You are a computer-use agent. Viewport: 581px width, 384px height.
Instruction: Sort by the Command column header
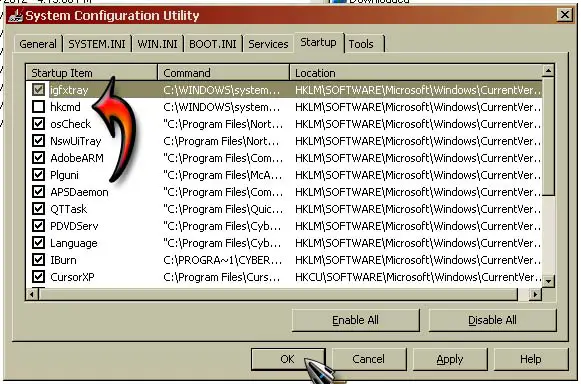click(223, 73)
